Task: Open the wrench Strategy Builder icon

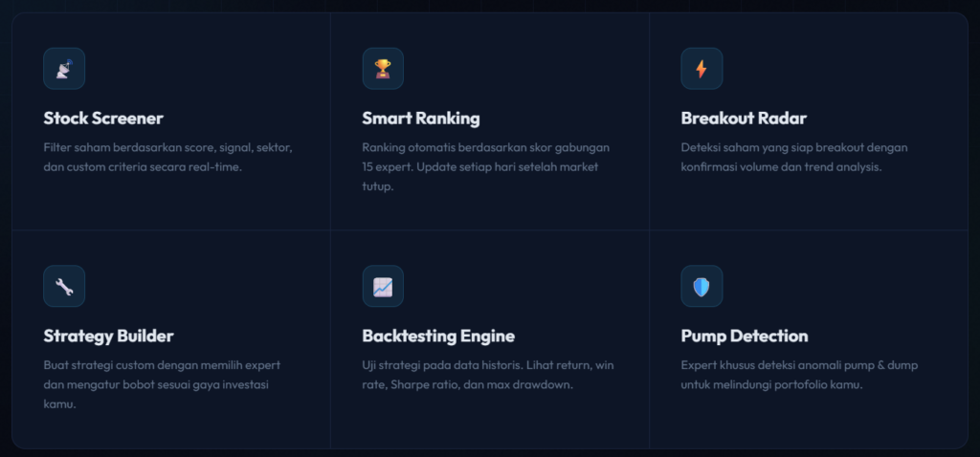Action: click(64, 286)
